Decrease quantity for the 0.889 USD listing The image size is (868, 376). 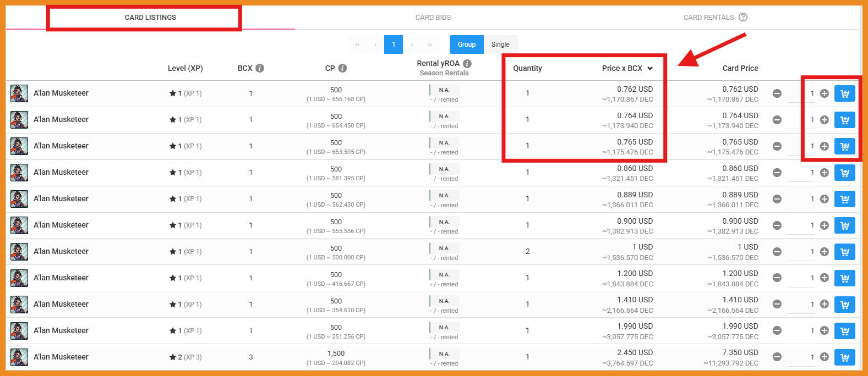[777, 199]
